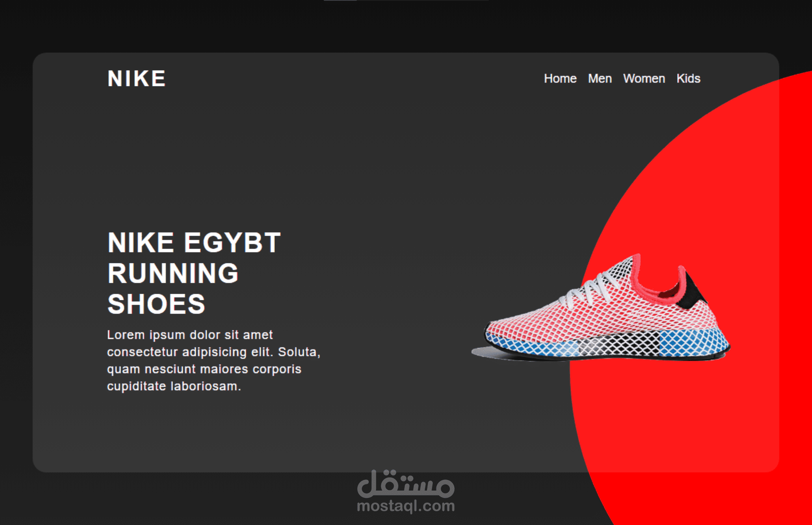Select the SHOES headline word
The height and width of the screenshot is (525, 812).
[x=156, y=304]
